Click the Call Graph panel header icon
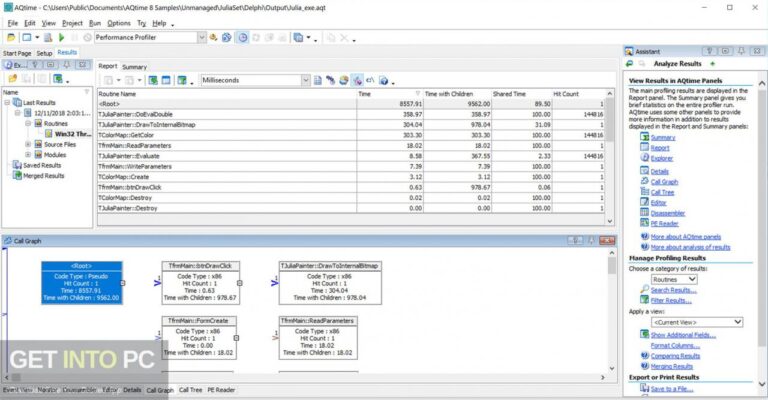Image resolution: width=768 pixels, height=400 pixels. [8, 240]
